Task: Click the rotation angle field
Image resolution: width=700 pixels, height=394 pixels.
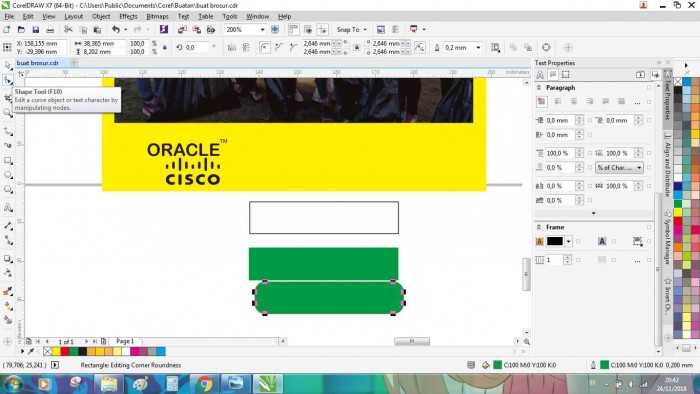Action: (x=197, y=47)
